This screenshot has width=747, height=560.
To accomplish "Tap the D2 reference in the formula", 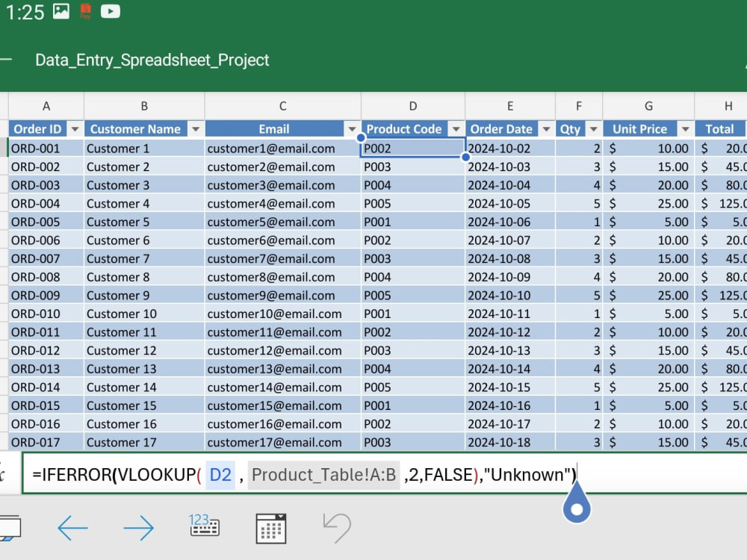I will pyautogui.click(x=220, y=475).
